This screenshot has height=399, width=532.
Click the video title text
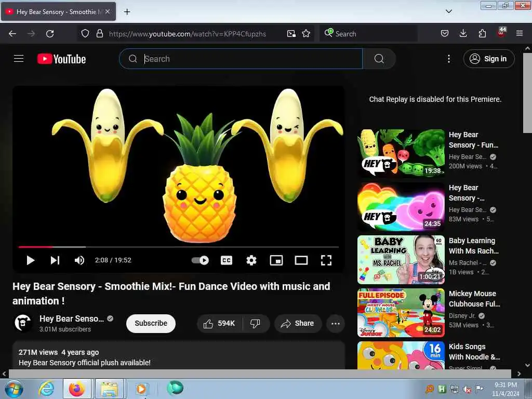pyautogui.click(x=171, y=294)
